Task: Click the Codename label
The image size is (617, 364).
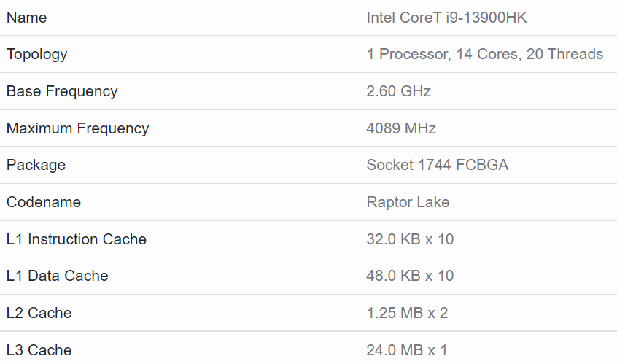Action: click(x=44, y=202)
